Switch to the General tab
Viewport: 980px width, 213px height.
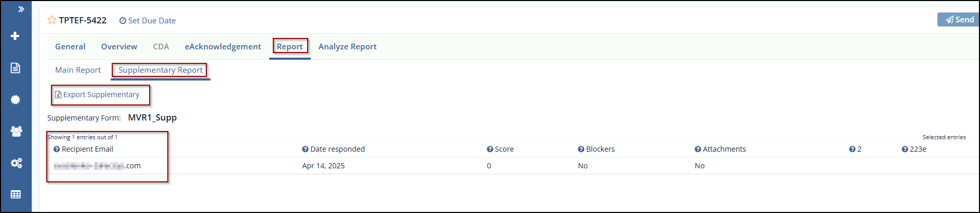coord(70,47)
